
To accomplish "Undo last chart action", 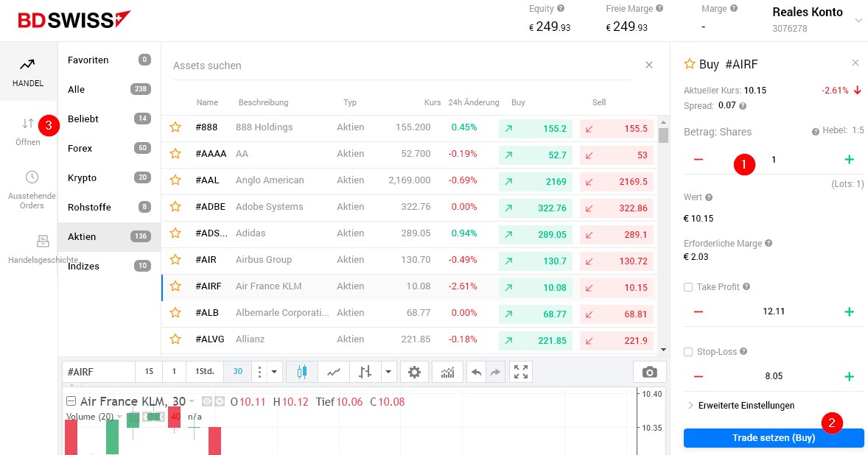I will coord(476,372).
